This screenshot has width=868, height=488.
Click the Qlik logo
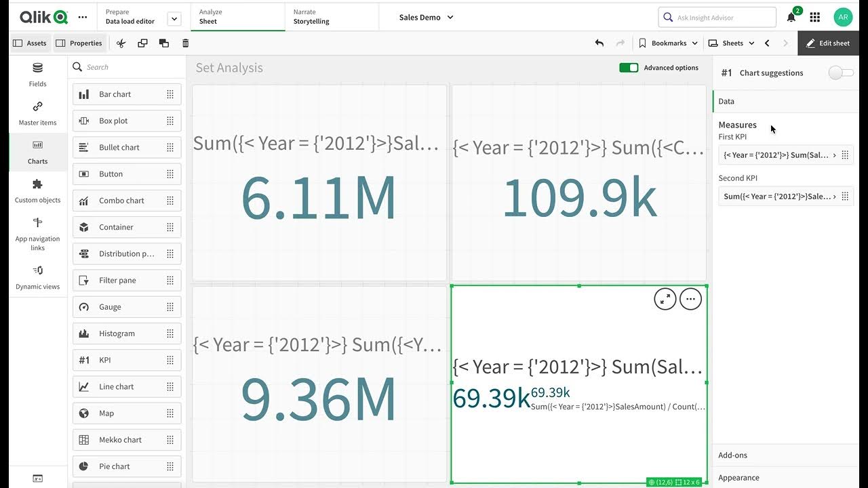point(43,17)
